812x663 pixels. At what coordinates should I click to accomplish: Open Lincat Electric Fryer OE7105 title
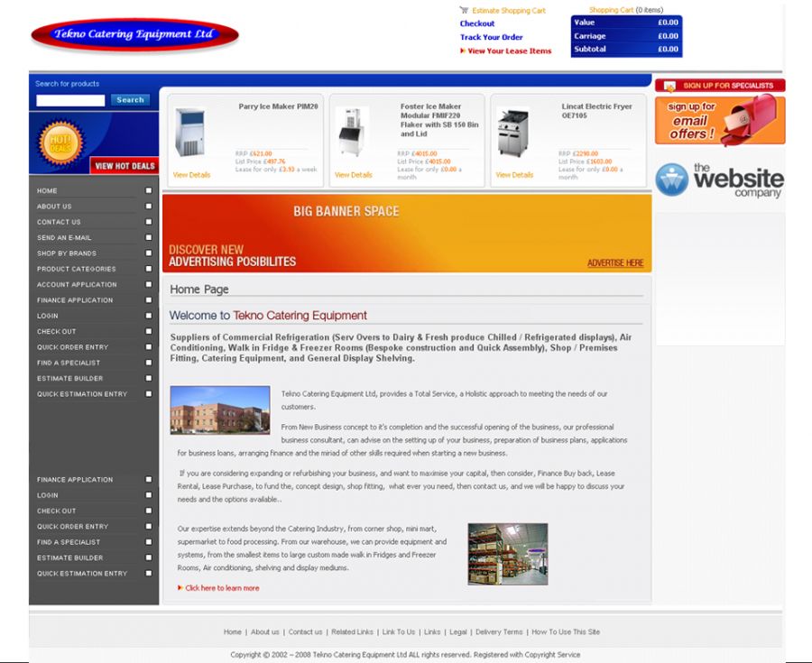tap(596, 111)
